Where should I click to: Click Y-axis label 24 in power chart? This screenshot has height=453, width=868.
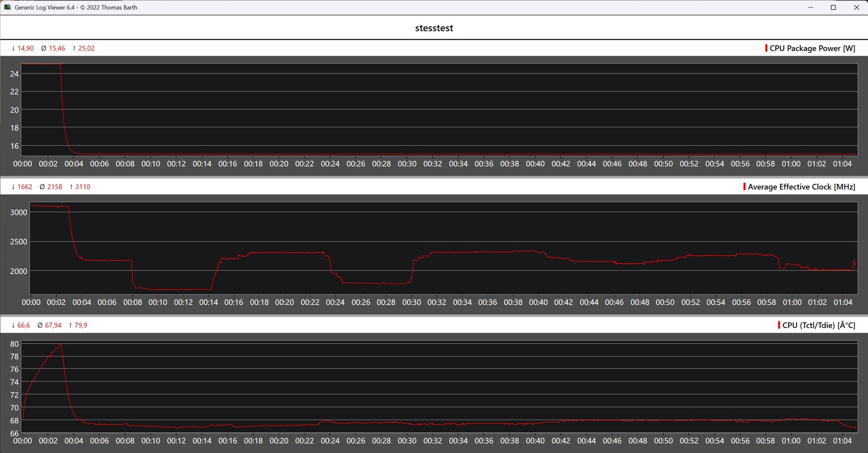[14, 74]
